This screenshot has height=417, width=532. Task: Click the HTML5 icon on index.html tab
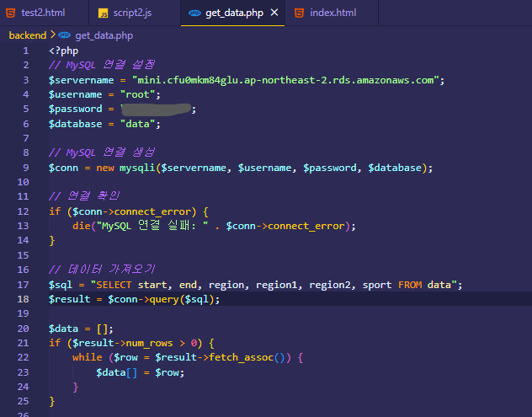coord(300,13)
